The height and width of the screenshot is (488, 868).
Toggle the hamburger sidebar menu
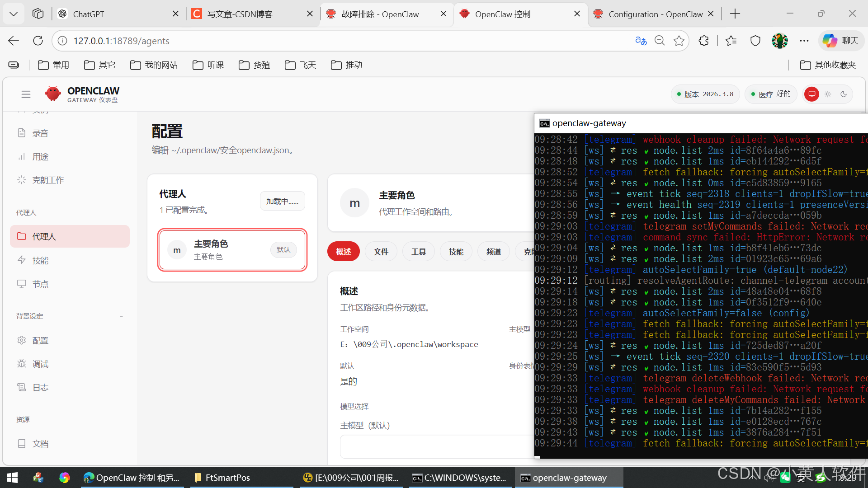[26, 94]
